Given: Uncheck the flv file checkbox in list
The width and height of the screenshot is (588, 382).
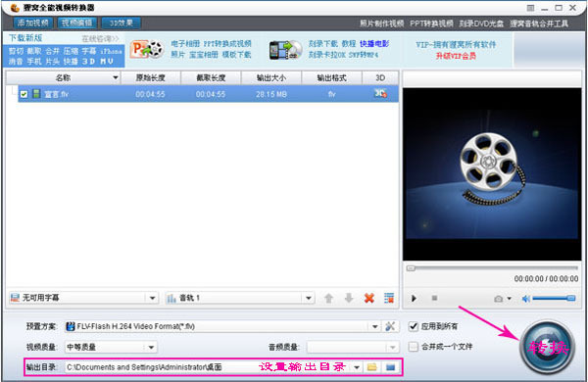Looking at the screenshot, I should click(x=24, y=94).
